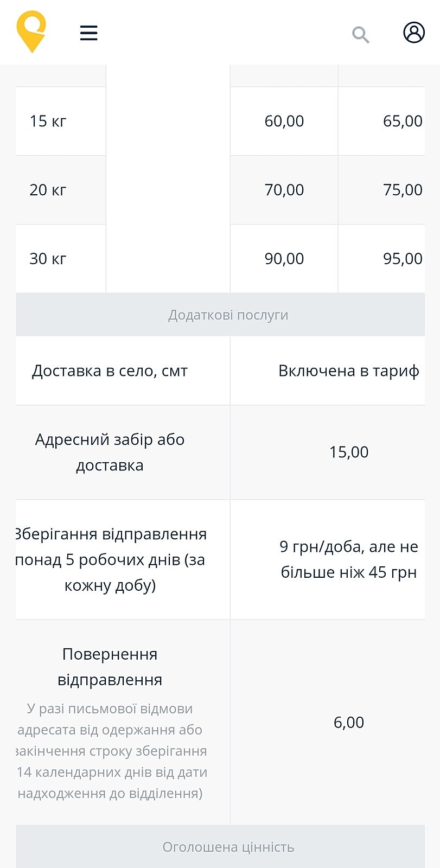The width and height of the screenshot is (440, 868).
Task: Open the user profile account icon
Action: click(413, 33)
